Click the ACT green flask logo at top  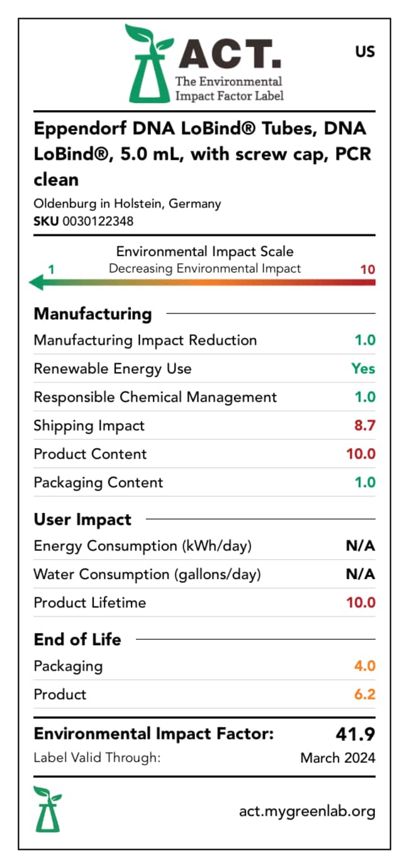point(149,64)
